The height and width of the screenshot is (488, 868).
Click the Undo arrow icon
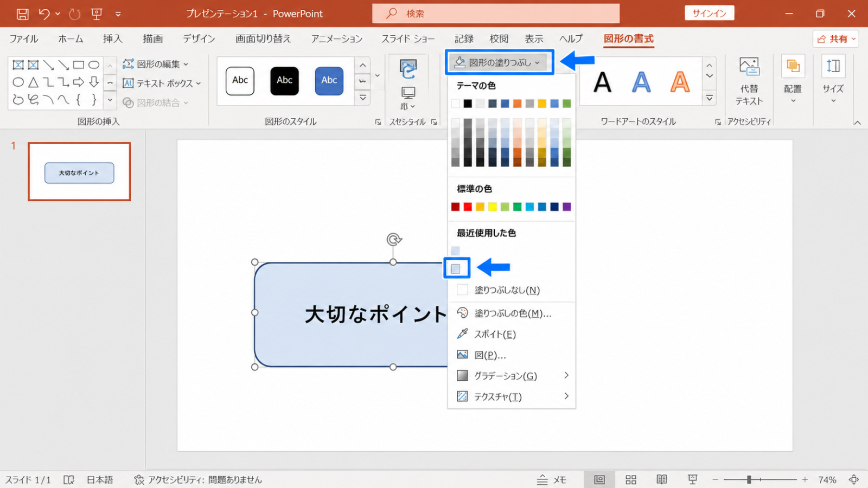(x=44, y=14)
